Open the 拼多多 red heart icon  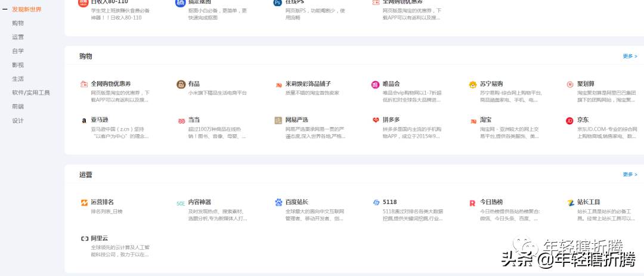click(x=376, y=120)
